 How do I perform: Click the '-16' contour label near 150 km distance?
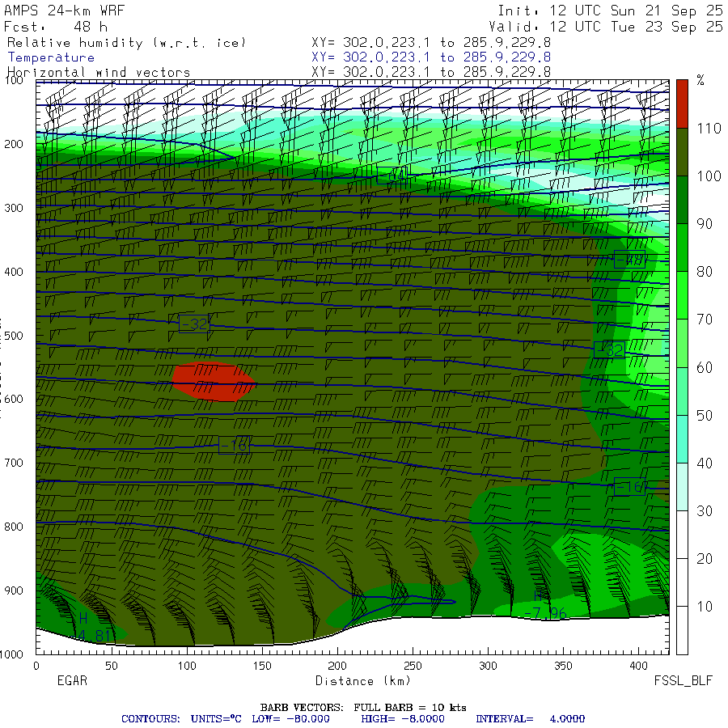pos(234,445)
